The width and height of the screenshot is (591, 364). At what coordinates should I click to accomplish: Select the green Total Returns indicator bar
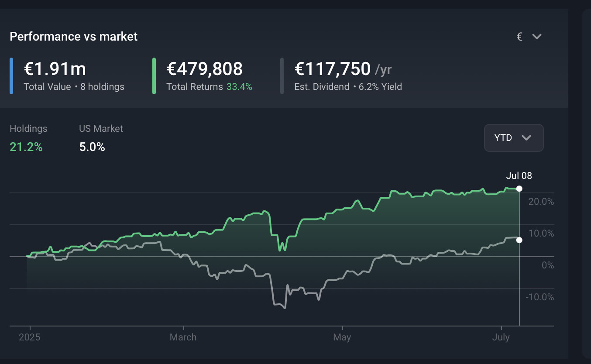point(154,76)
